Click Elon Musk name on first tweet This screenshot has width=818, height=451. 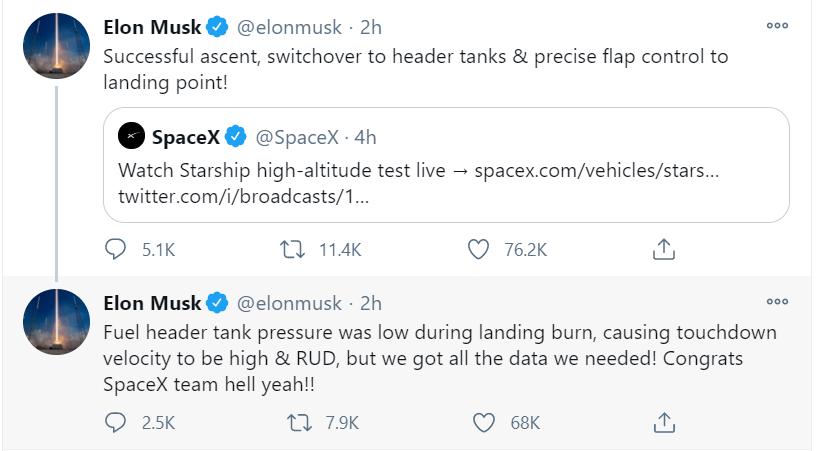pos(152,27)
